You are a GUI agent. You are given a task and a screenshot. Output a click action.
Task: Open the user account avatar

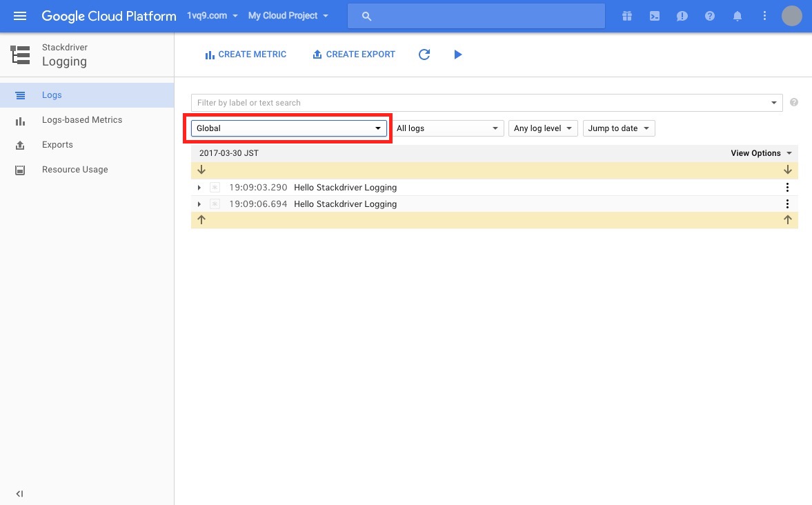(x=791, y=16)
